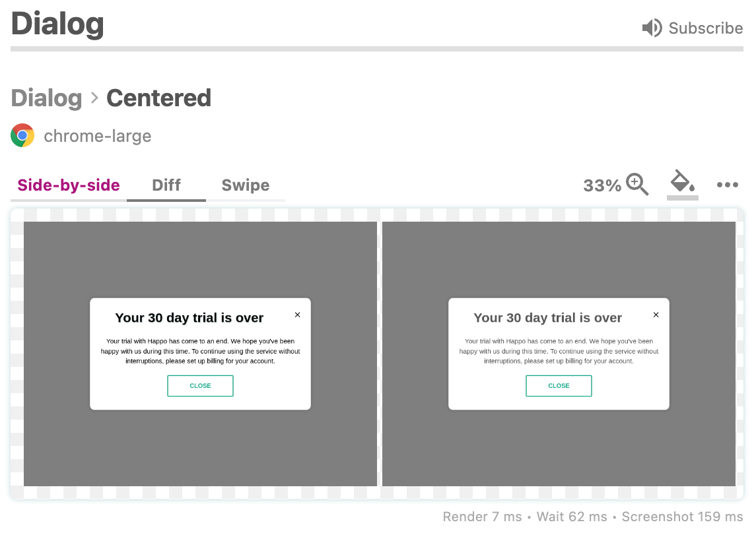The image size is (756, 539).
Task: Switch to the Swipe view
Action: click(x=246, y=185)
